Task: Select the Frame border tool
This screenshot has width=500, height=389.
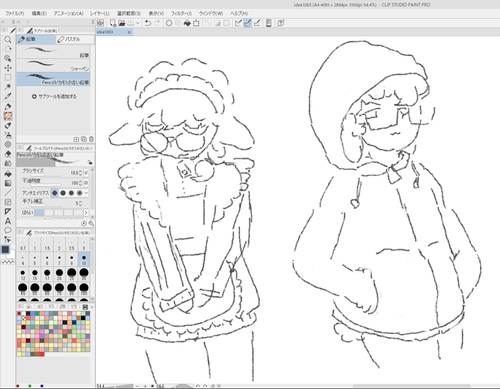Action: point(8,202)
